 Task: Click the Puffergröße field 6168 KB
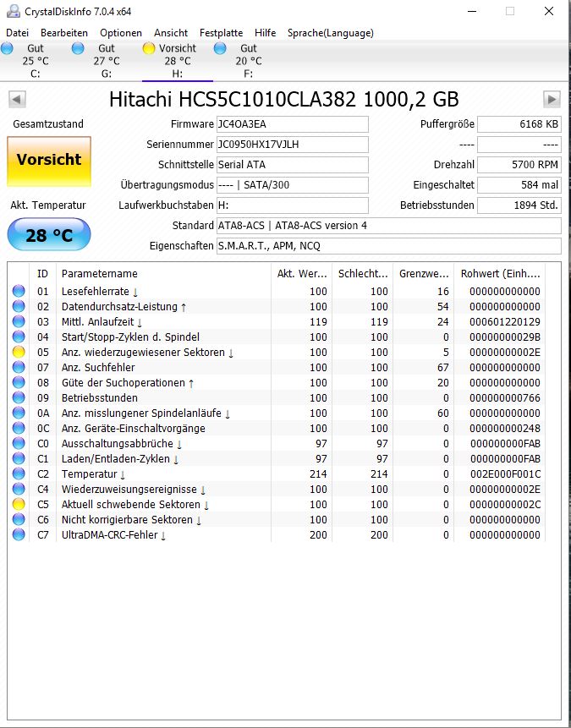pyautogui.click(x=519, y=124)
